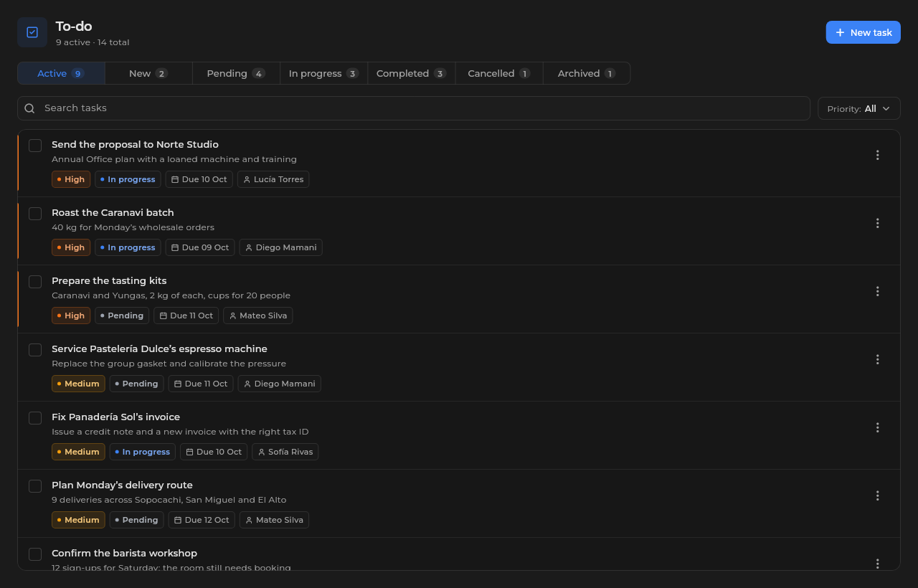Create a task with New task button

pyautogui.click(x=863, y=32)
